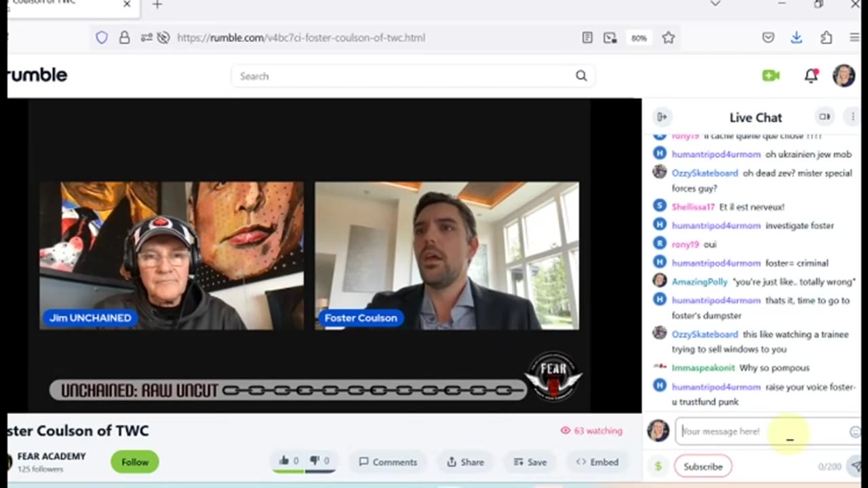The width and height of the screenshot is (868, 488).
Task: Follow the FEAR ACADEMY channel
Action: click(x=135, y=462)
